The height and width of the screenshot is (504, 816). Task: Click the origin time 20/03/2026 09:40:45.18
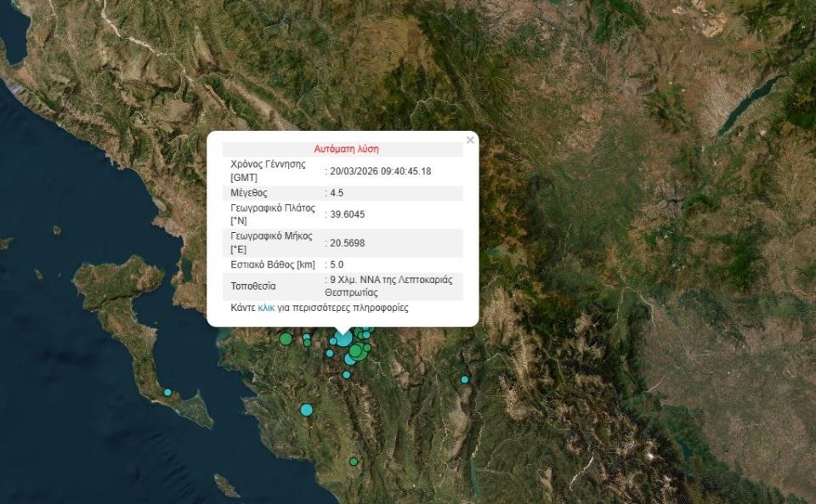380,171
